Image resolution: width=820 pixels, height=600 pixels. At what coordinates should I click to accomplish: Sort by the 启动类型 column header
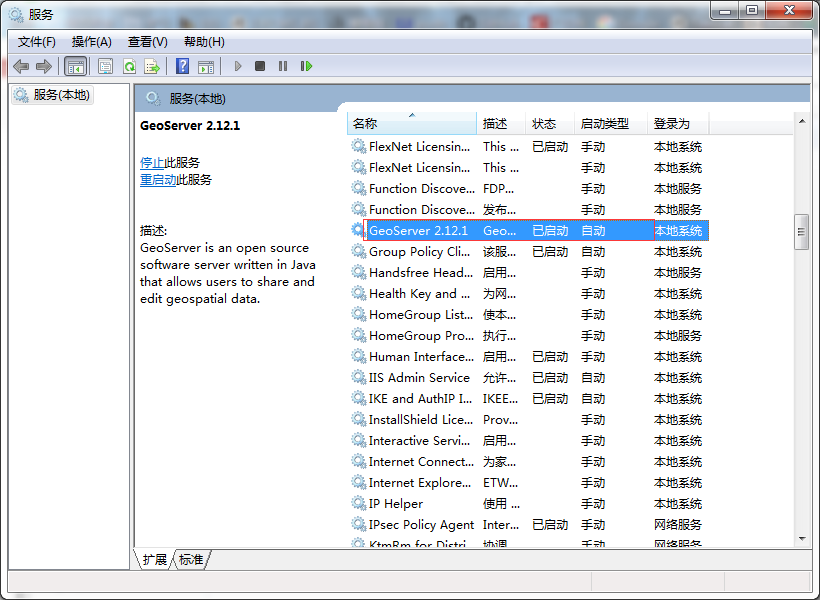click(x=611, y=124)
